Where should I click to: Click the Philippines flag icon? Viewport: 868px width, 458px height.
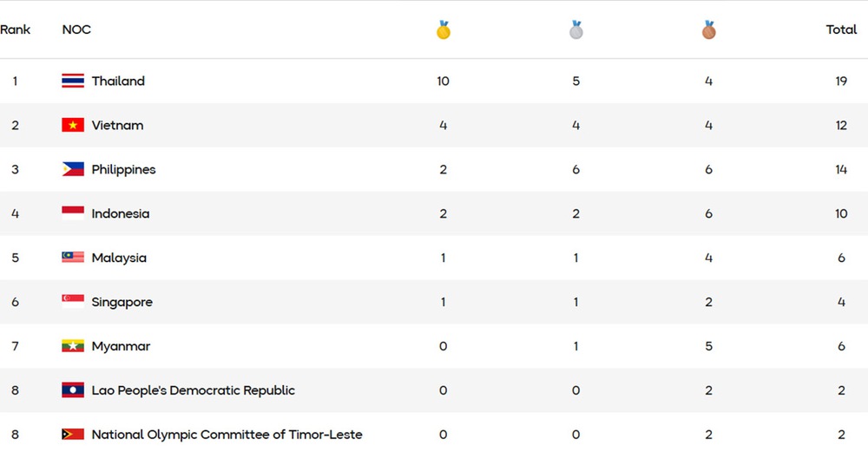[73, 170]
